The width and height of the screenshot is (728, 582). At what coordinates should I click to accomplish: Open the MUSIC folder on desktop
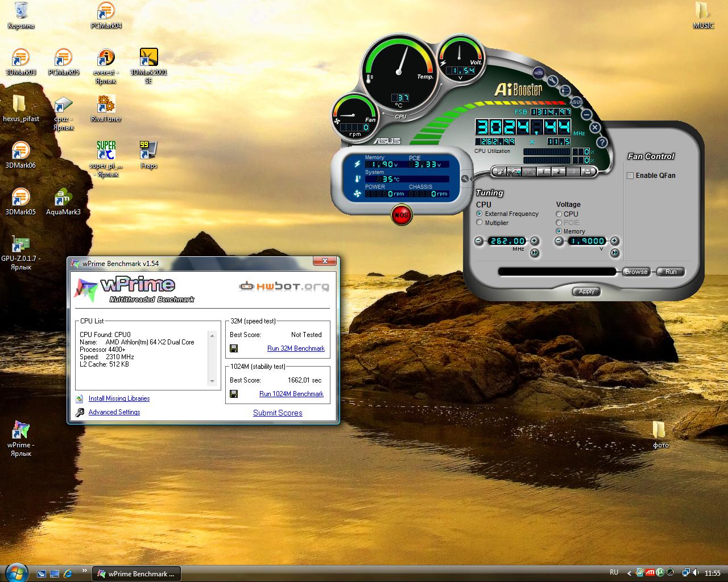click(703, 15)
